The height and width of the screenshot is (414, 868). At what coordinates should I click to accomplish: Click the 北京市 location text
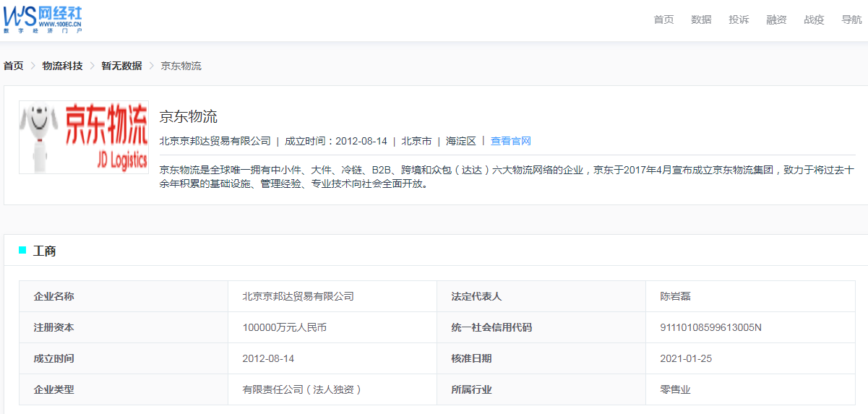tap(416, 141)
